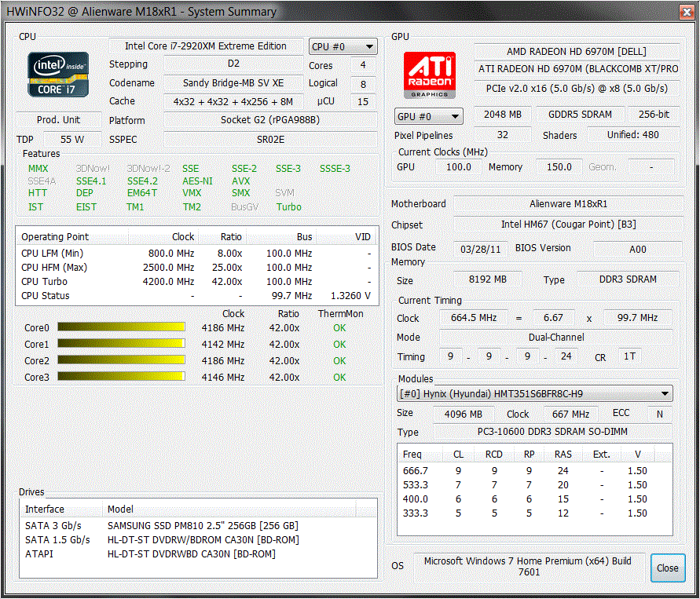
Task: Click the 1T command rate field
Action: (x=629, y=356)
